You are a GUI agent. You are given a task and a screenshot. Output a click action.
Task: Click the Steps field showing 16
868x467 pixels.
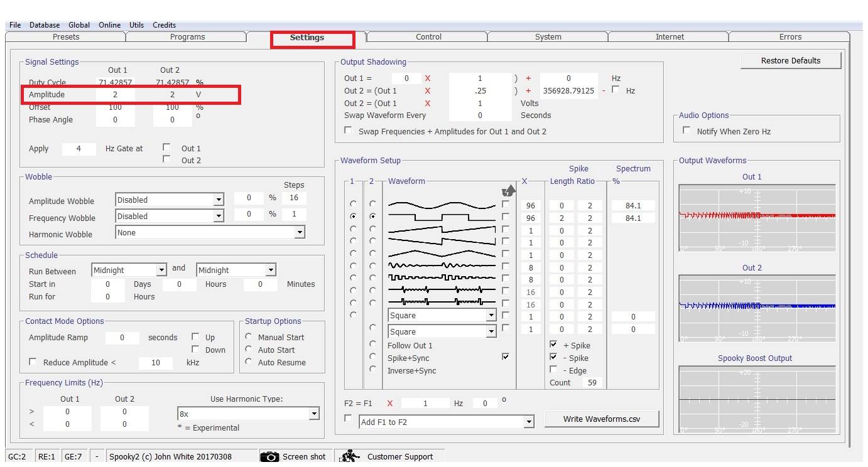pos(293,197)
